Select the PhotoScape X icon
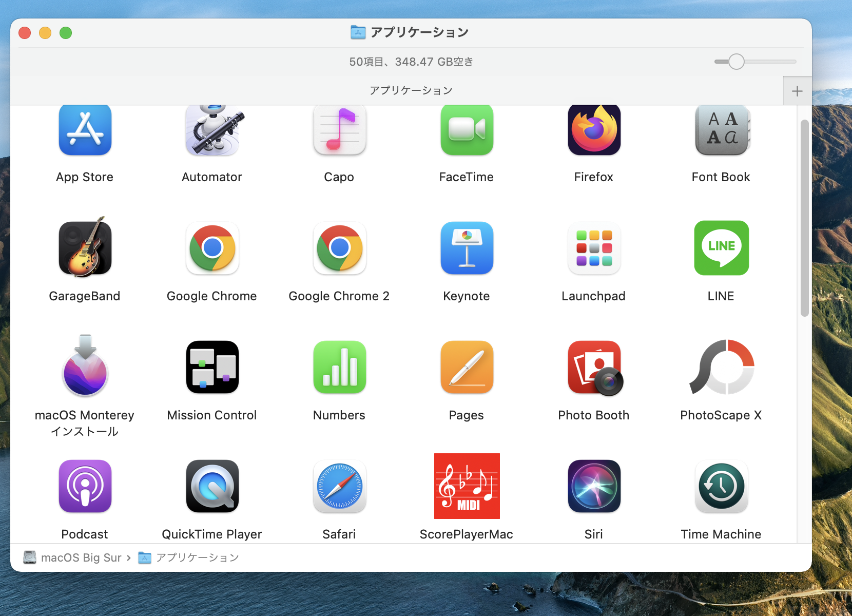Screen dimensions: 852x616 [721, 367]
